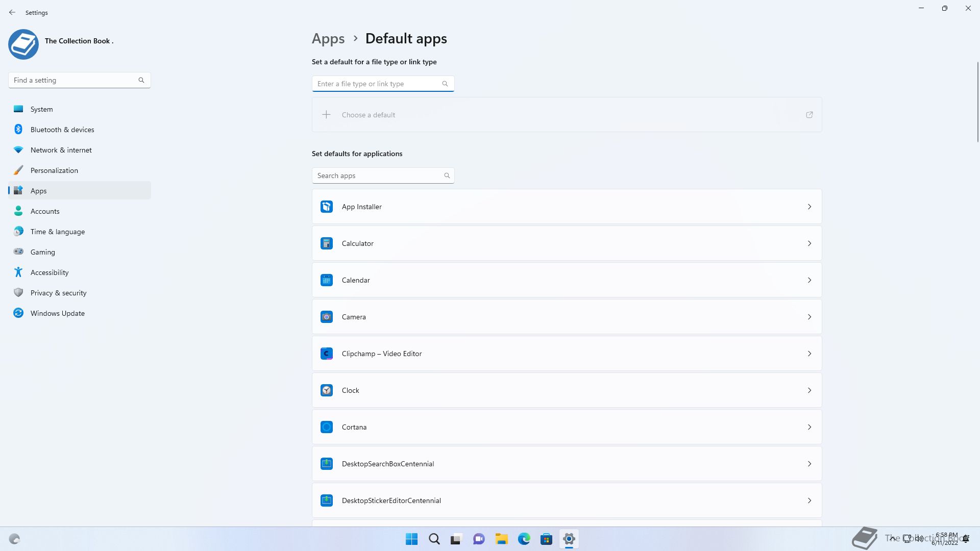This screenshot has width=980, height=551.
Task: Click the DesktopStickerEditorCentennial icon
Action: (x=327, y=500)
